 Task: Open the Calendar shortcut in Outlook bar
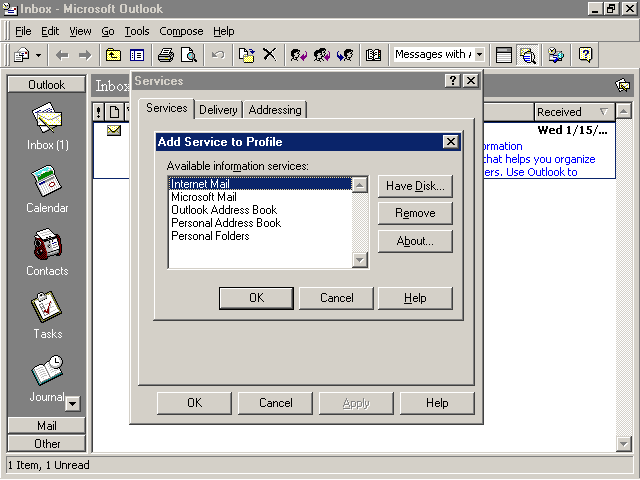(x=47, y=189)
